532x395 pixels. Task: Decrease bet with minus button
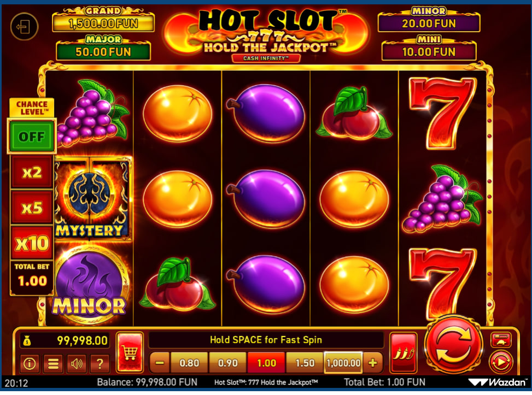(x=160, y=363)
